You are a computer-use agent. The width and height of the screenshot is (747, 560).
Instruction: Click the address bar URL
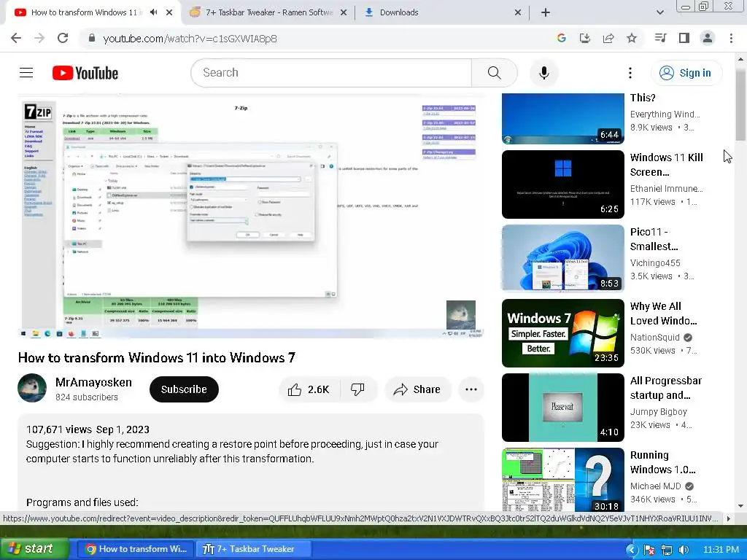pyautogui.click(x=190, y=39)
